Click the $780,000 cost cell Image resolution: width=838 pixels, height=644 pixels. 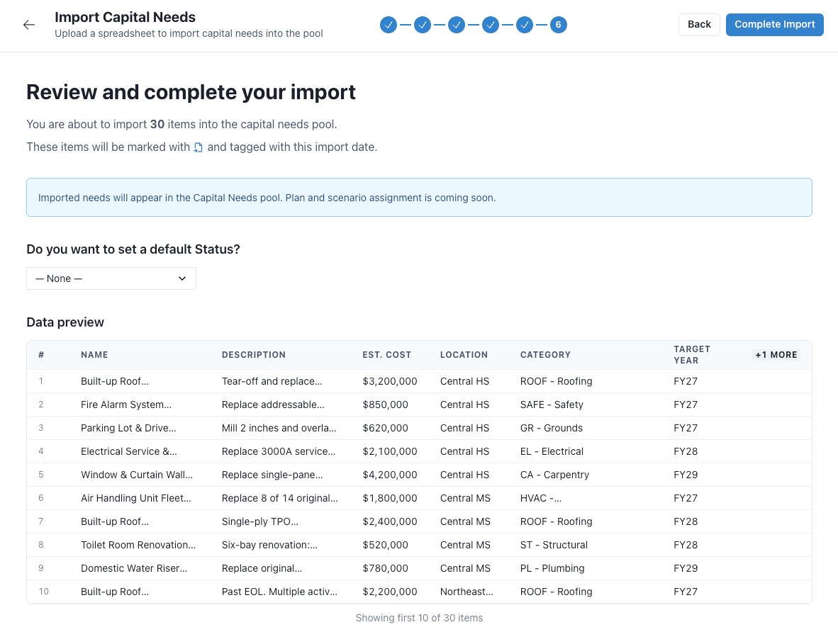click(386, 569)
